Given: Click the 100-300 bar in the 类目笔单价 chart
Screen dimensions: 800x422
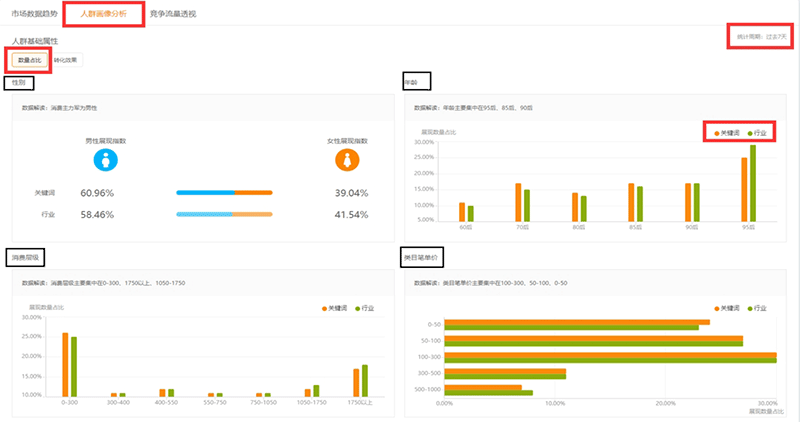Looking at the screenshot, I should [610, 357].
